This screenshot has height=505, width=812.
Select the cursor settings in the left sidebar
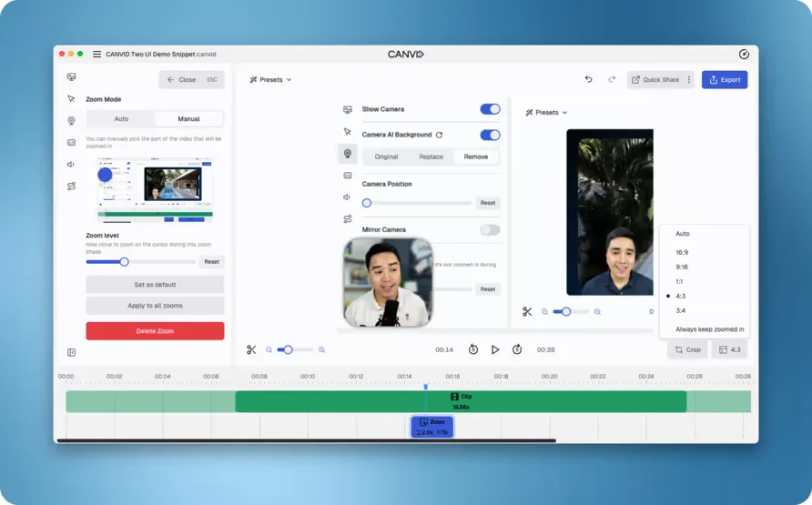click(71, 98)
